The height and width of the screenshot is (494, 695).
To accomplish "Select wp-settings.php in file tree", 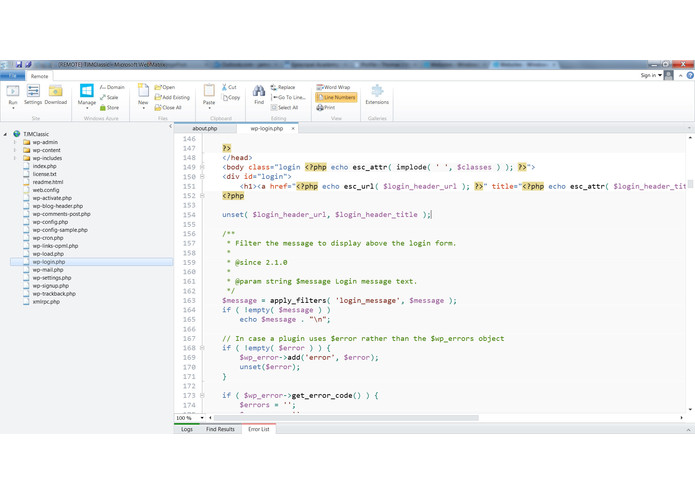I will (52, 278).
